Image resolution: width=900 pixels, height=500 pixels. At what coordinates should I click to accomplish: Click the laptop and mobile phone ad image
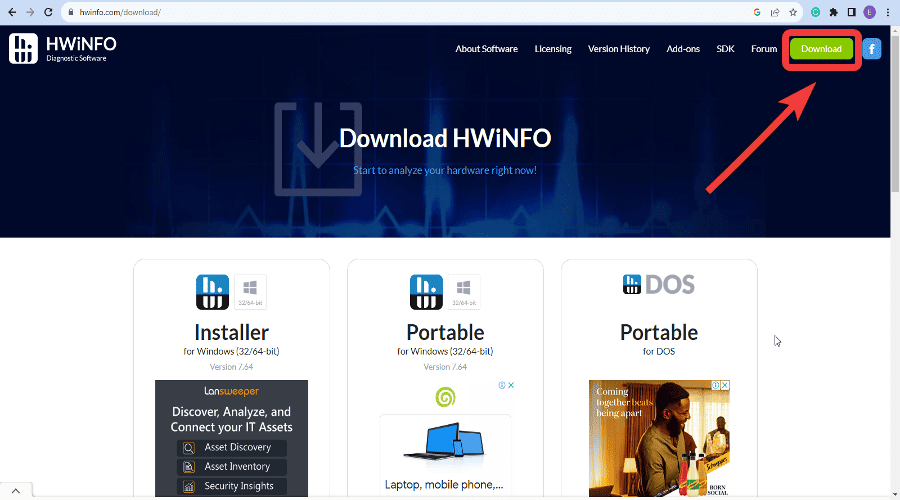pyautogui.click(x=445, y=439)
